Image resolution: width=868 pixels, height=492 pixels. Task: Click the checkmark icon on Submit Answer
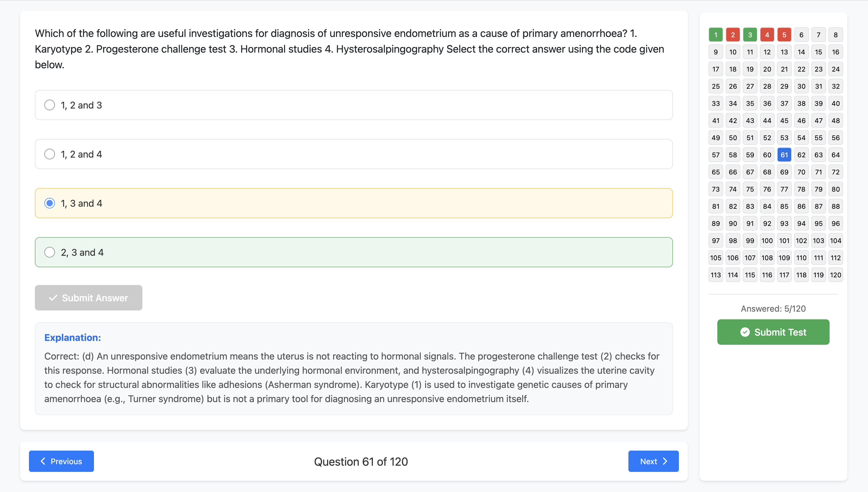(x=53, y=298)
